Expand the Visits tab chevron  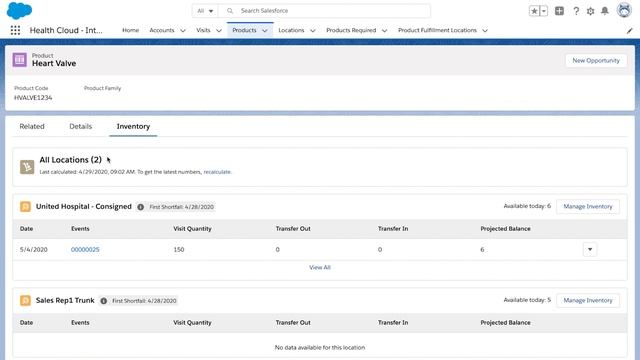[219, 31]
